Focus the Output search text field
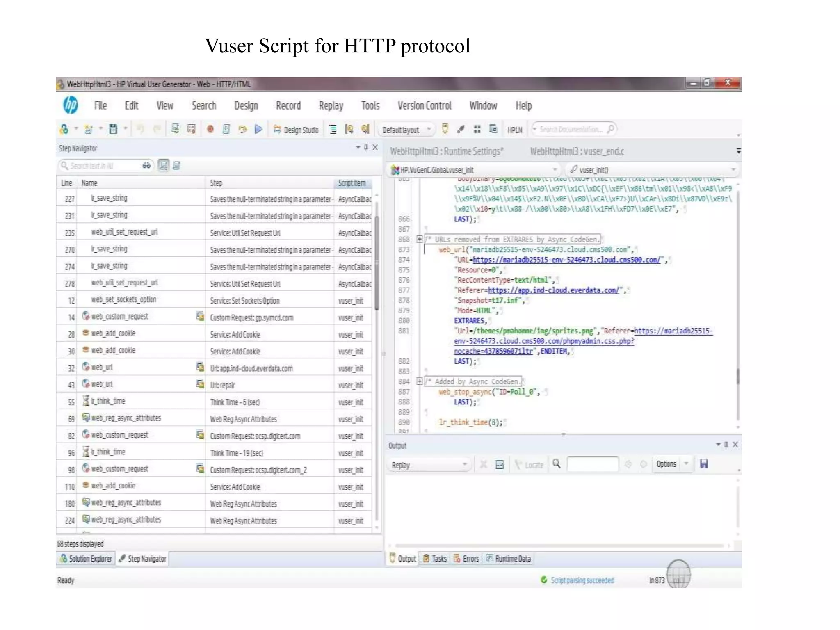The width and height of the screenshot is (840, 630). click(593, 464)
